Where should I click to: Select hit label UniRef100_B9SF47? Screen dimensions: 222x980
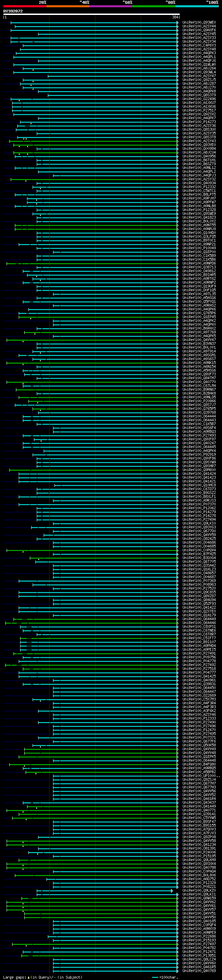[199, 822]
